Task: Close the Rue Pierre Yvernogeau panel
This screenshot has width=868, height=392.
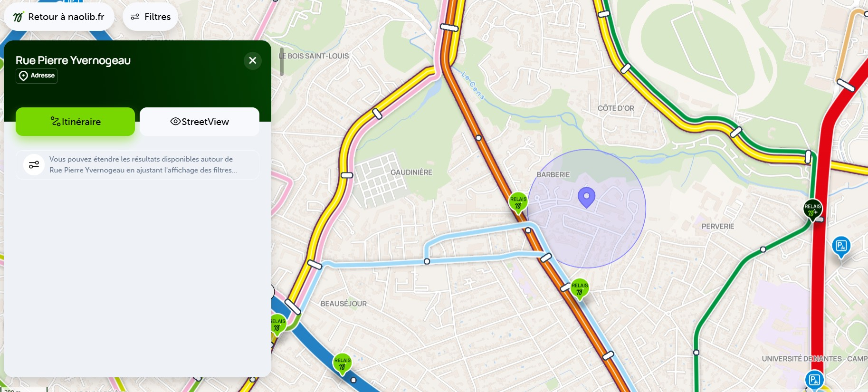Action: pyautogui.click(x=253, y=60)
